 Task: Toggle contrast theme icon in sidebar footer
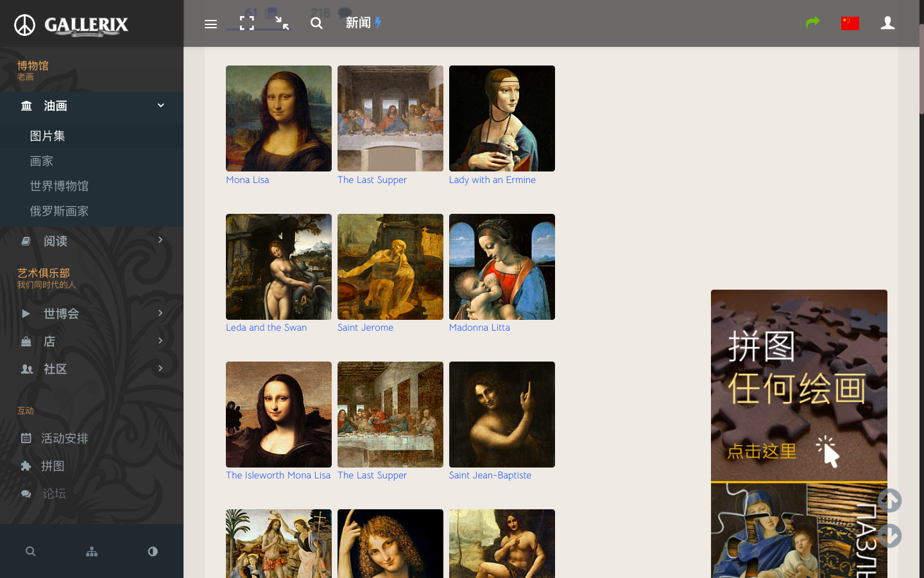[x=153, y=551]
